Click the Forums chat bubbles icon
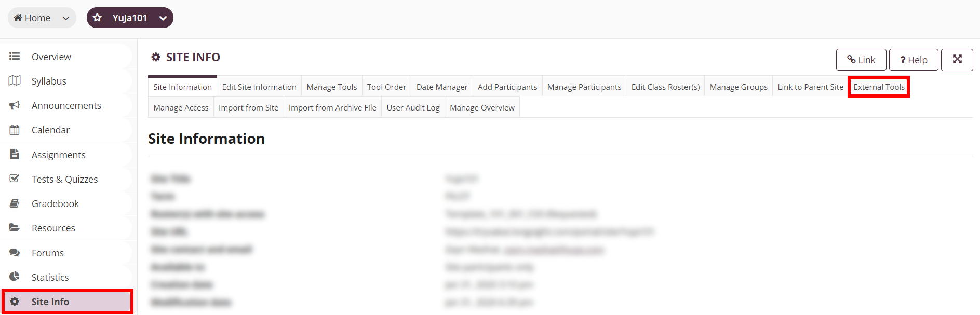 point(15,253)
